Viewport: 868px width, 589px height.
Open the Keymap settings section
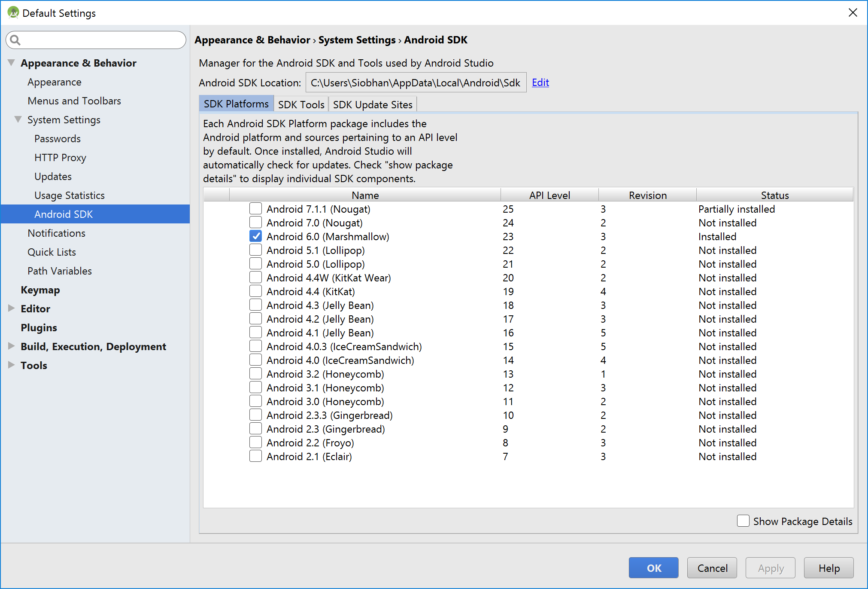click(x=40, y=290)
